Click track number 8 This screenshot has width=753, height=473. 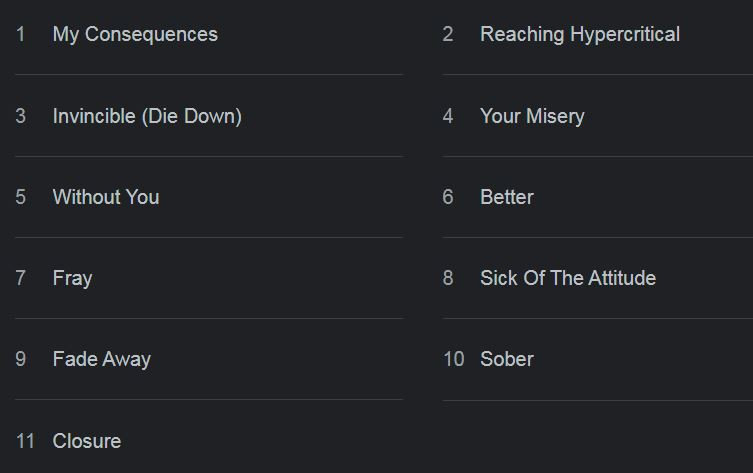[x=448, y=278]
